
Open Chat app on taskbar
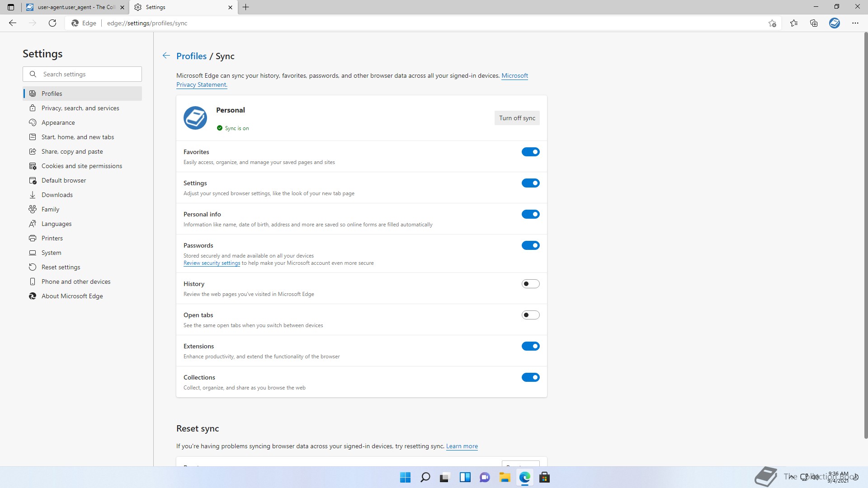[485, 477]
